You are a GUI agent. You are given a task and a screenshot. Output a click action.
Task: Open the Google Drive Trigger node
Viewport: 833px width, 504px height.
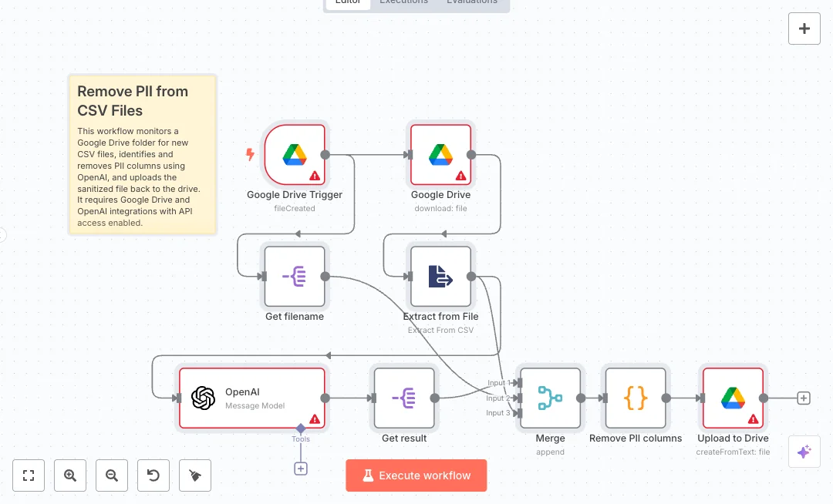[294, 154]
